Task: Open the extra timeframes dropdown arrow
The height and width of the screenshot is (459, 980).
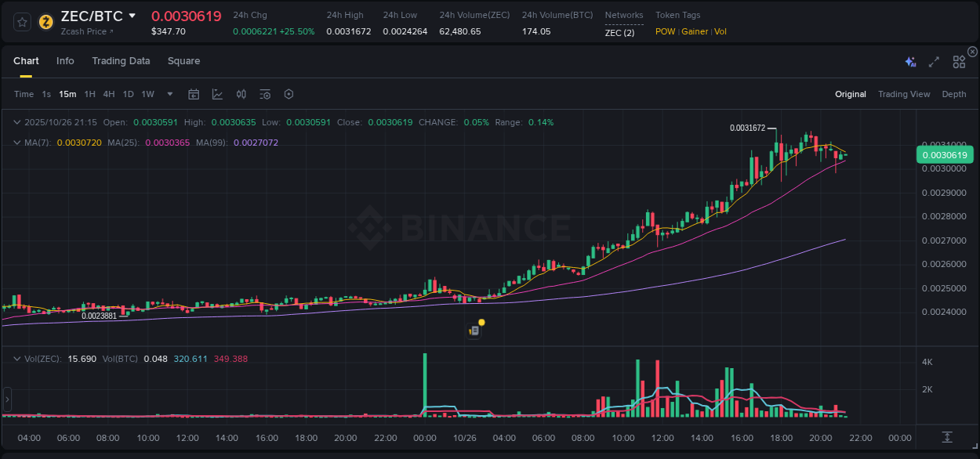Action: tap(169, 93)
